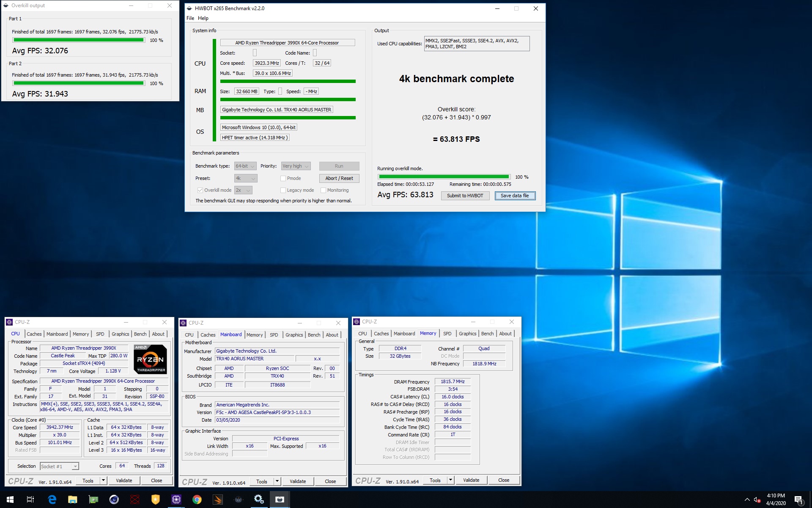Click the Ryzen Threadripper logo in CPU-Z
Screen dimensions: 812x508
(150, 359)
